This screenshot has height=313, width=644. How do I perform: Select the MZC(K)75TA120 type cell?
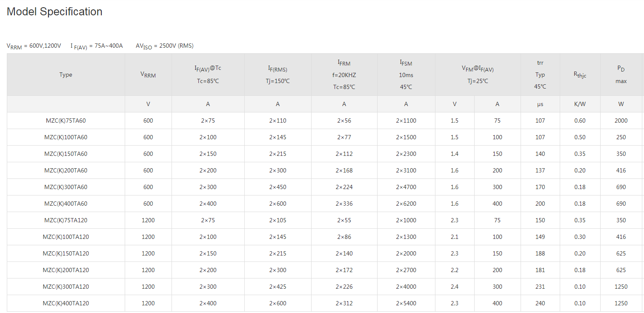click(66, 220)
